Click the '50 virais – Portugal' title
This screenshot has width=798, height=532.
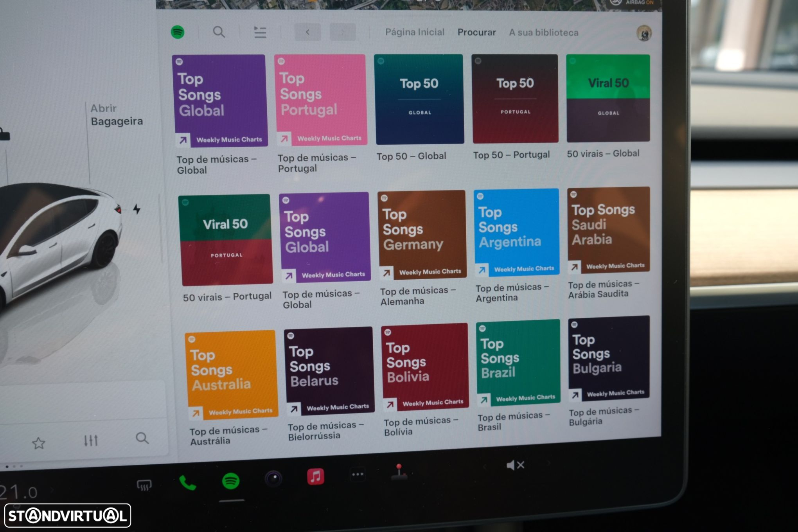click(227, 297)
